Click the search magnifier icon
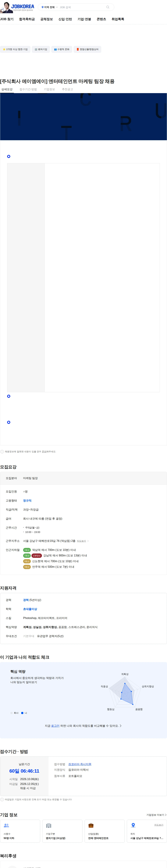Image resolution: width=167 pixels, height=868 pixels. tap(108, 7)
